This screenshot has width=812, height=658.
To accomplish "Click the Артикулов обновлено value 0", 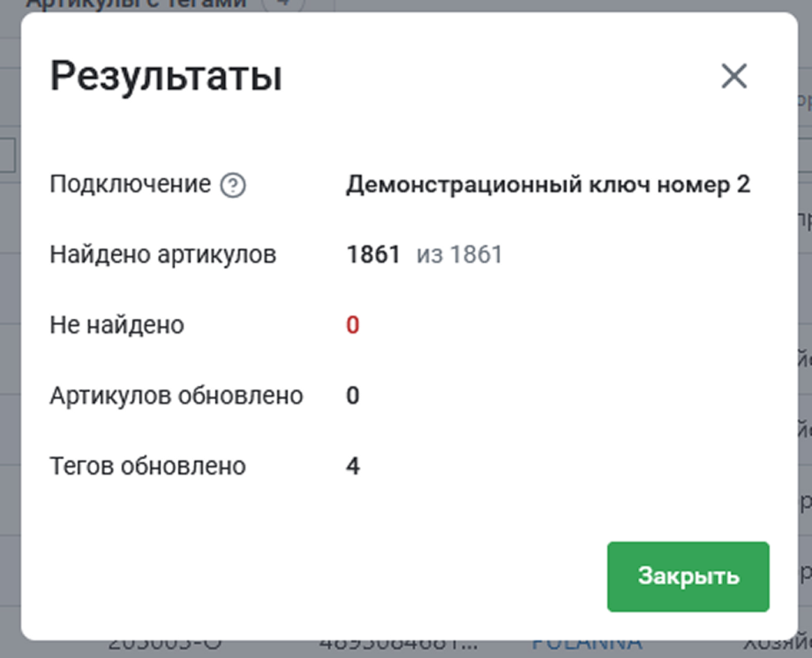I will [352, 396].
